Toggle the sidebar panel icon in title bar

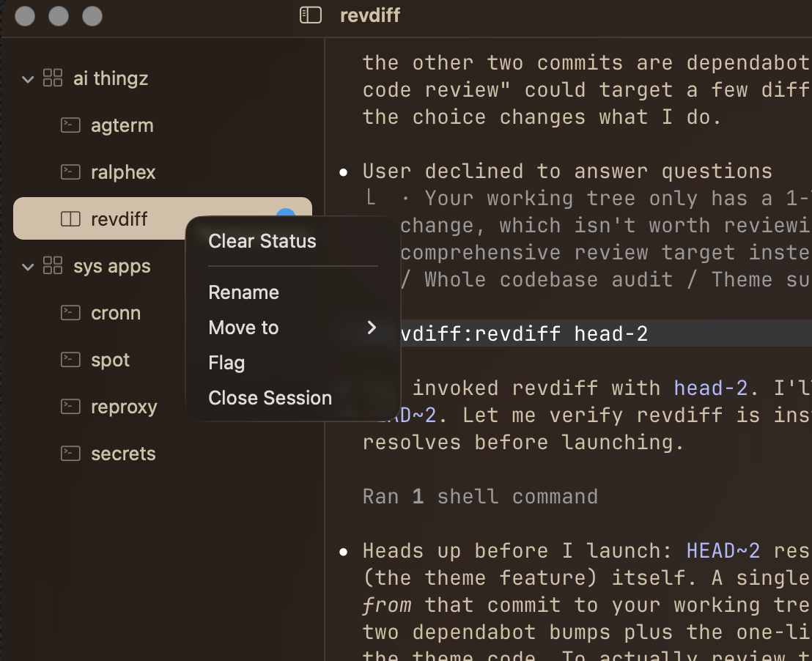pos(311,15)
